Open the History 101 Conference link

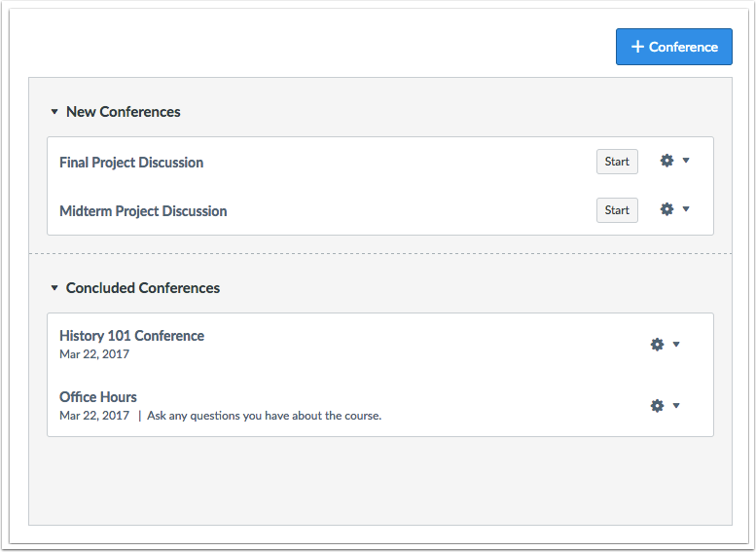point(131,336)
